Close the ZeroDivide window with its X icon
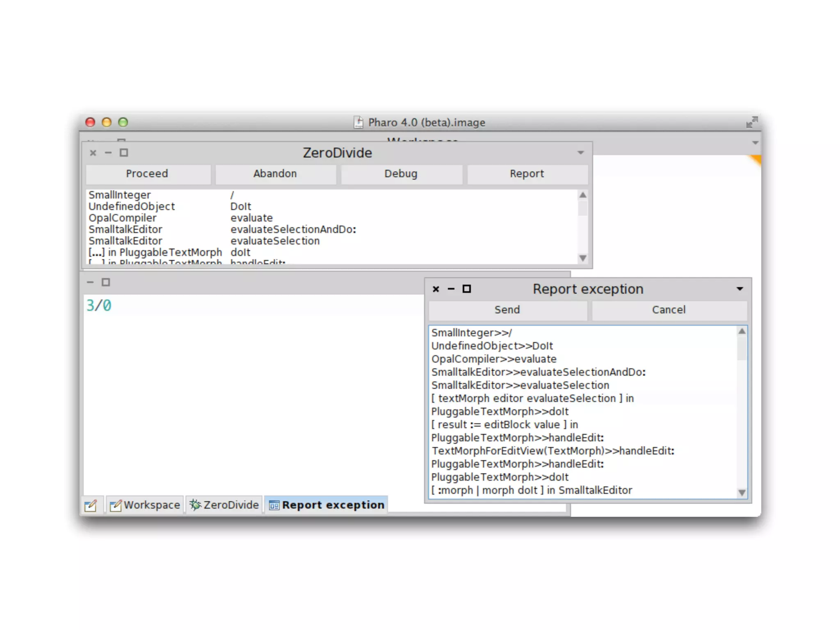The width and height of the screenshot is (840, 630). pyautogui.click(x=93, y=153)
